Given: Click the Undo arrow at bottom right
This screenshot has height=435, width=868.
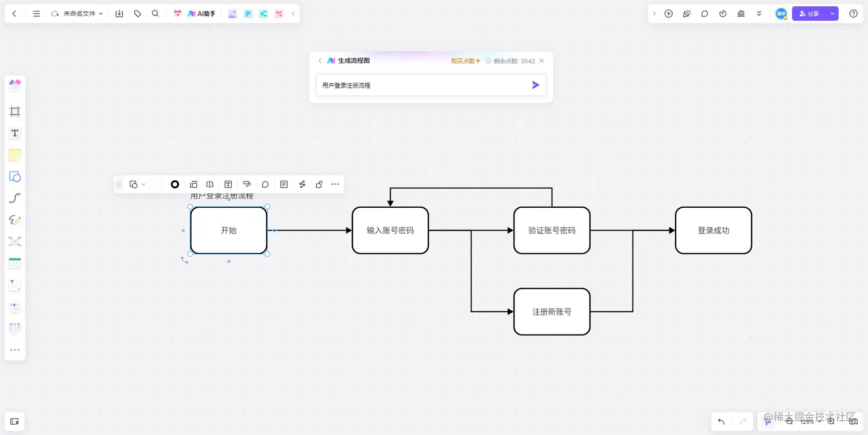Looking at the screenshot, I should (721, 421).
